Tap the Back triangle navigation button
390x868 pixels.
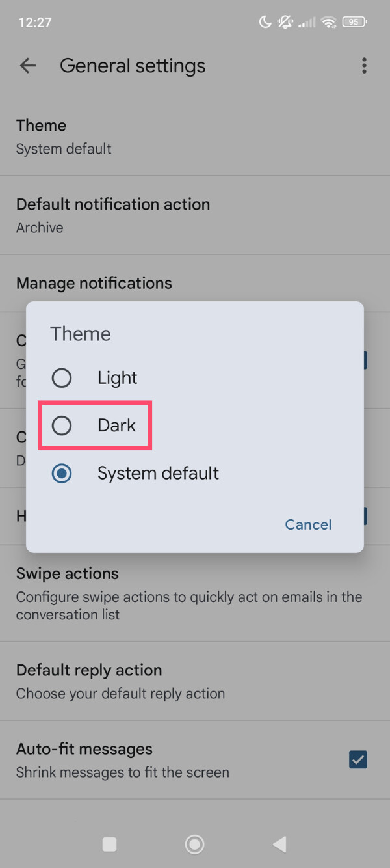279,844
